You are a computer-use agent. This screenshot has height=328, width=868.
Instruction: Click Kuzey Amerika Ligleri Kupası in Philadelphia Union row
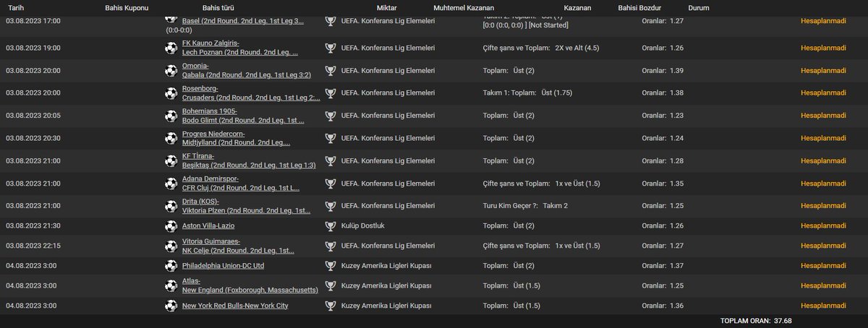(386, 266)
